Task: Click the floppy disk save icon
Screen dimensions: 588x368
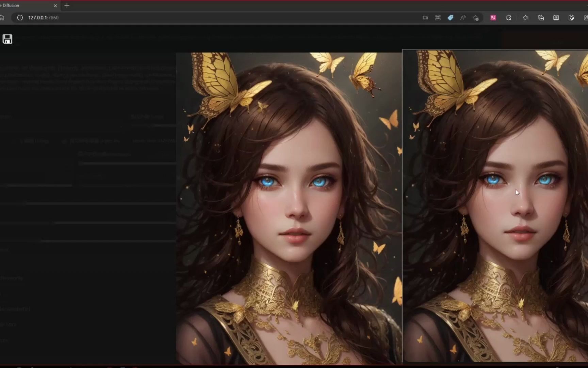Action: [7, 39]
